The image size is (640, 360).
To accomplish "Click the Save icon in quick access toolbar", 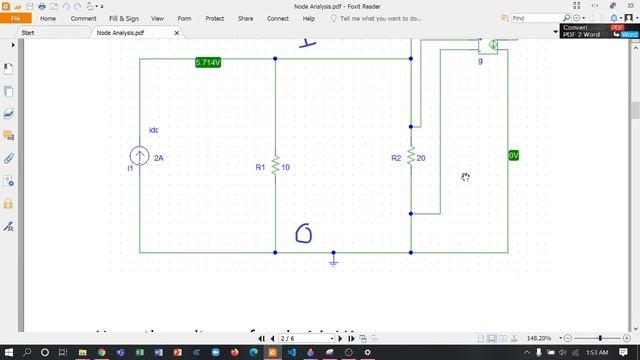I will [x=30, y=7].
